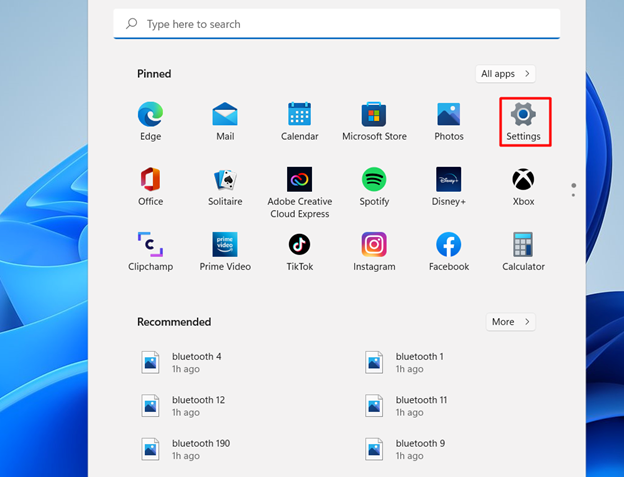Viewport: 624px width, 477px height.
Task: Open the Settings gear icon
Action: pos(523,115)
